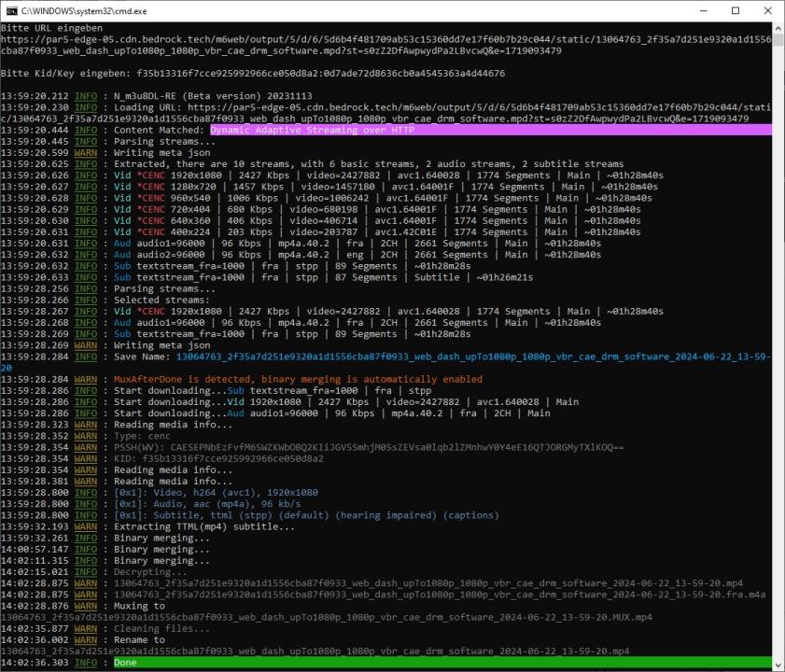The height and width of the screenshot is (672, 785).
Task: Click the scrollbar down arrow
Action: pyautogui.click(x=778, y=665)
